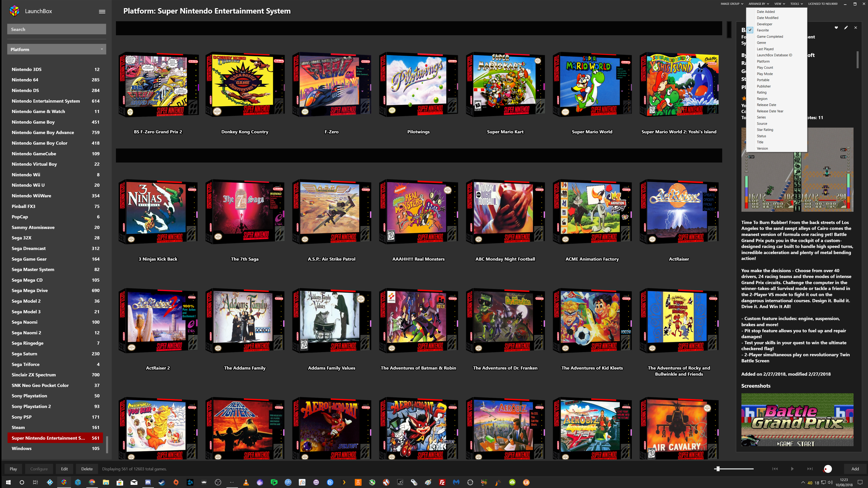Image resolution: width=868 pixels, height=488 pixels.
Task: Select Nintendo 64 platform
Action: click(x=56, y=80)
